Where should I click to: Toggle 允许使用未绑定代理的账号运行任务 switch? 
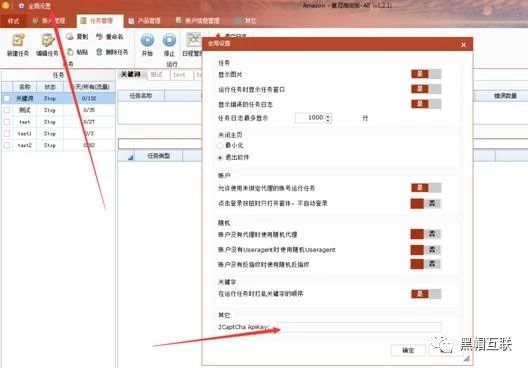point(426,188)
